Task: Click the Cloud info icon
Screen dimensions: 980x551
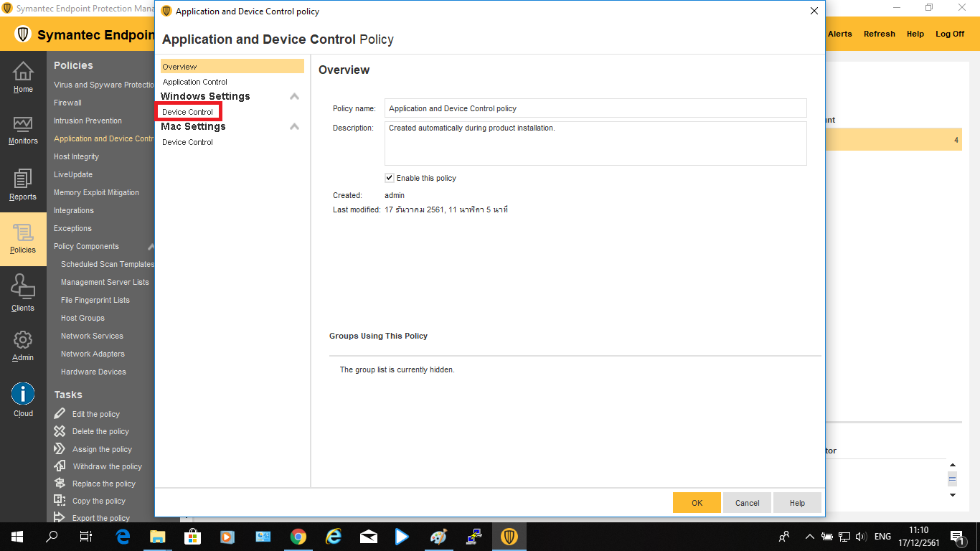Action: click(x=23, y=394)
